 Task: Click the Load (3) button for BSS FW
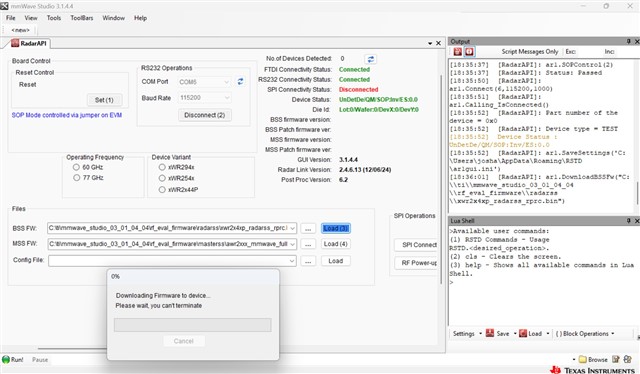(336, 228)
